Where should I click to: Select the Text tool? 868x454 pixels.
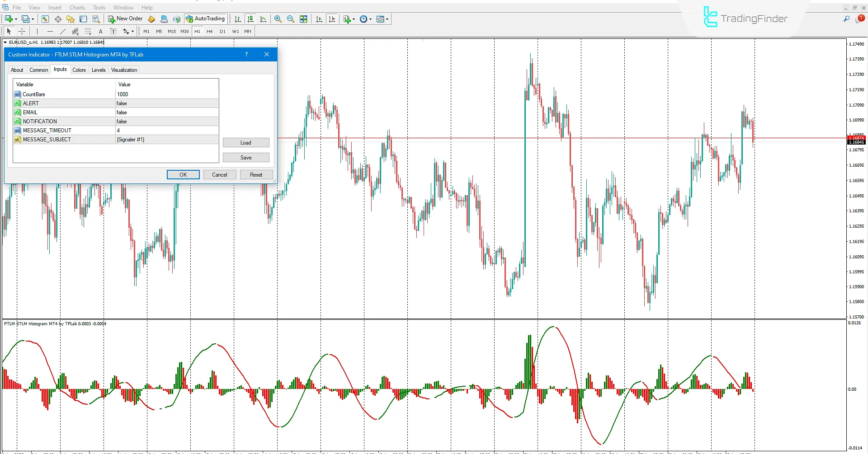100,31
